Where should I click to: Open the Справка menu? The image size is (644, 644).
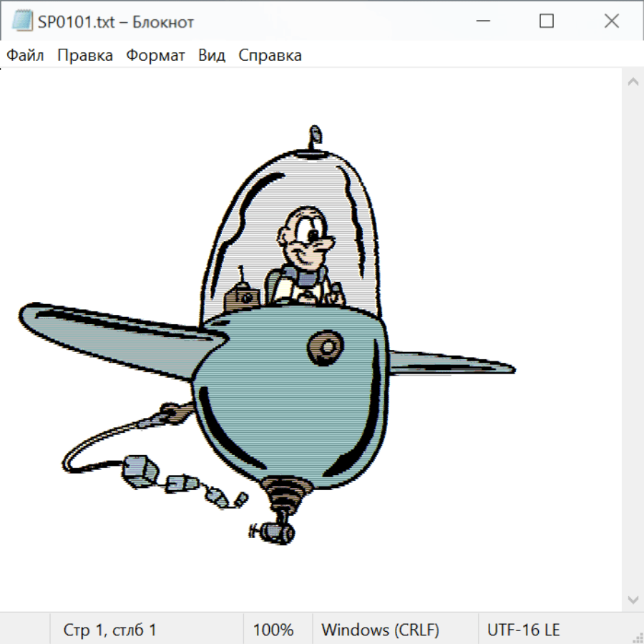270,56
